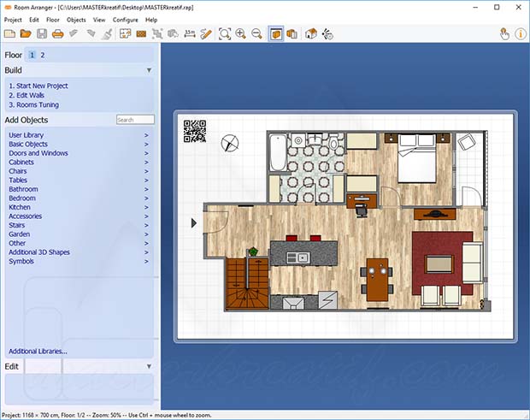Screen dimensions: 530x420
Task: Click the room dimensions edit icon
Action: [125, 34]
